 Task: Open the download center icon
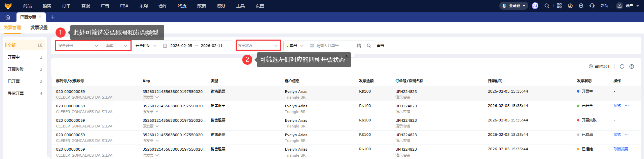570,6
